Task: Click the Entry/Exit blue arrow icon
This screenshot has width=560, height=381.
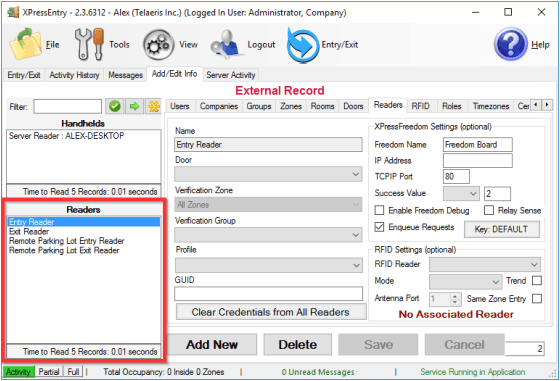Action: (x=302, y=45)
